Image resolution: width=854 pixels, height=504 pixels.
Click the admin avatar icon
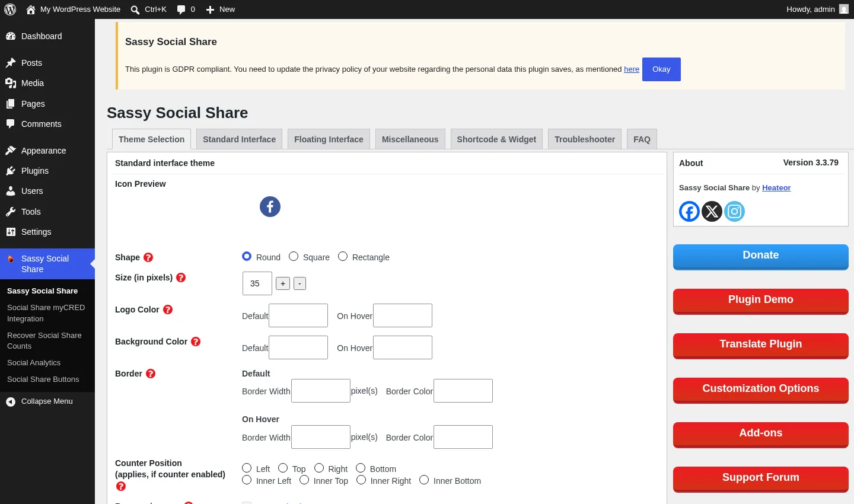pos(844,9)
